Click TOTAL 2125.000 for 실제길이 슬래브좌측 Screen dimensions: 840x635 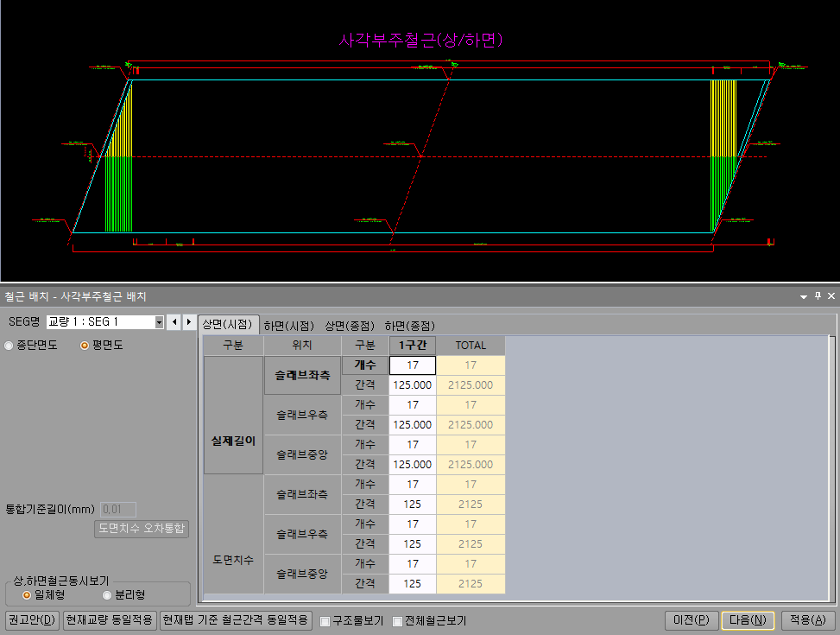click(471, 385)
